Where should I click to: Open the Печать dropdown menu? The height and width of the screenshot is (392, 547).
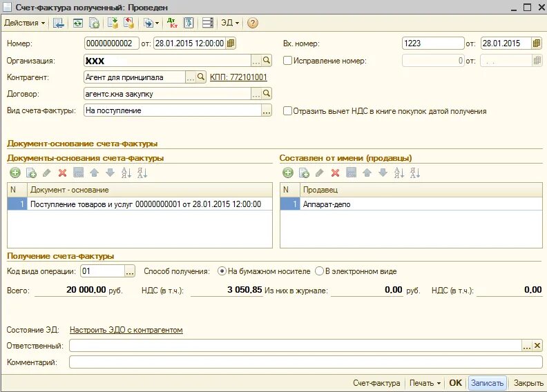425,383
